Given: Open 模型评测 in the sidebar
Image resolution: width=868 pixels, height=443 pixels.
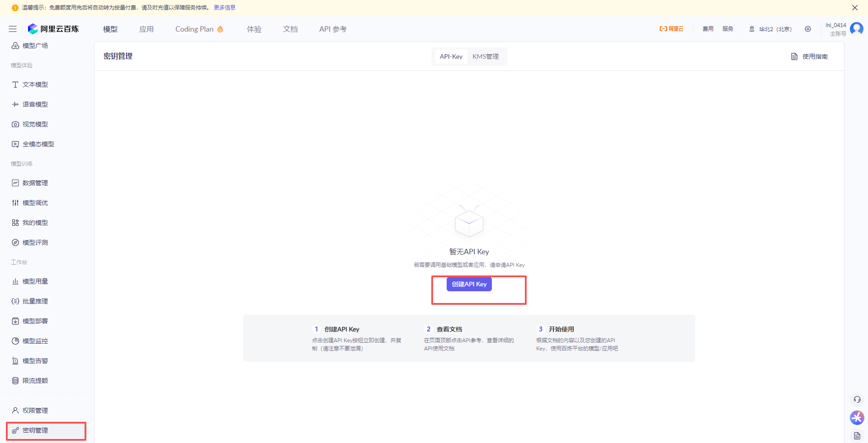Looking at the screenshot, I should click(30, 242).
